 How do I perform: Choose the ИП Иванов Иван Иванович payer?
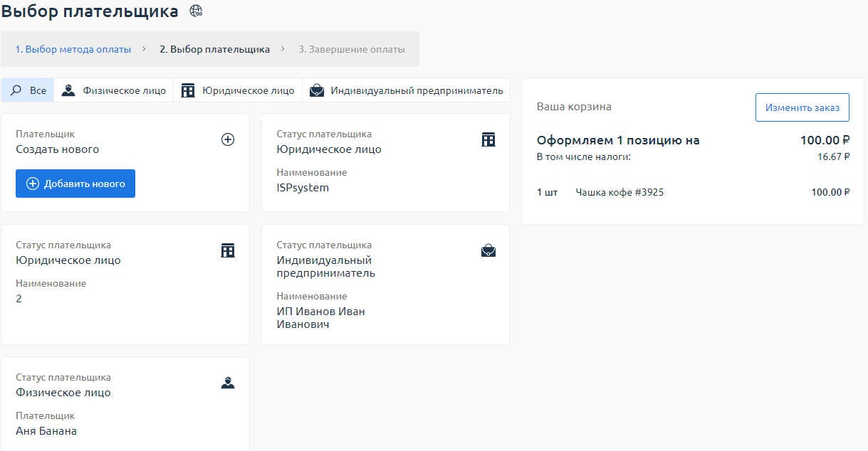385,285
